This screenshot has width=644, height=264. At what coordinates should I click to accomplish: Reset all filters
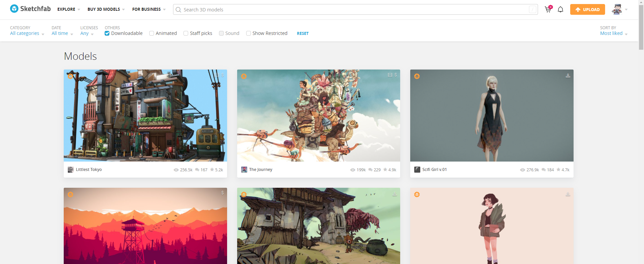coord(303,34)
